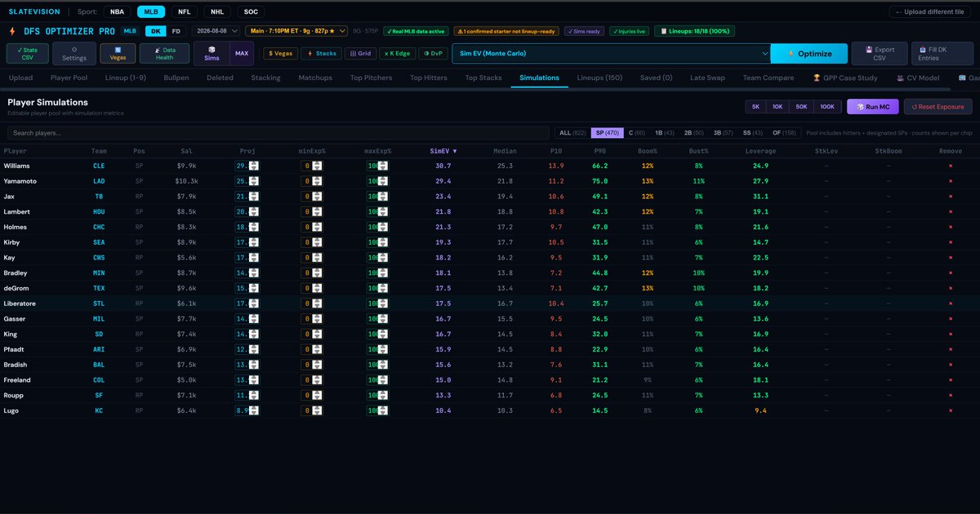
Task: Filter pool to 1B (43)
Action: coord(666,132)
